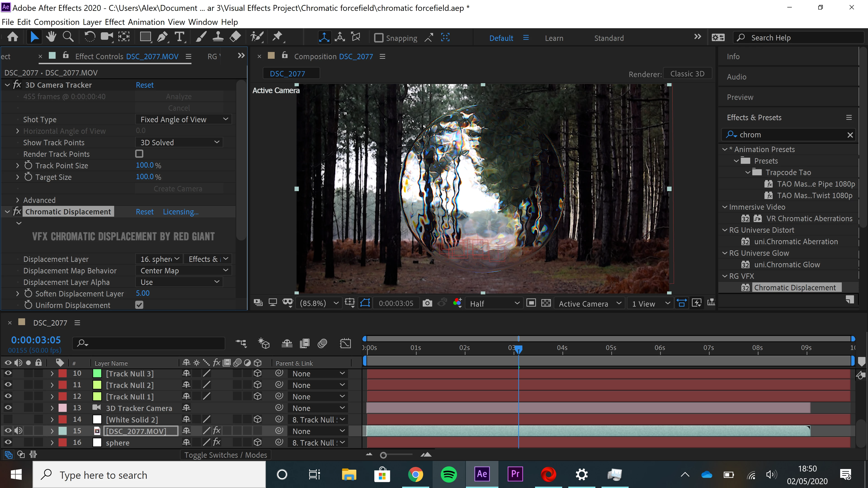The height and width of the screenshot is (488, 868).
Task: Select the Type tool
Action: (180, 37)
